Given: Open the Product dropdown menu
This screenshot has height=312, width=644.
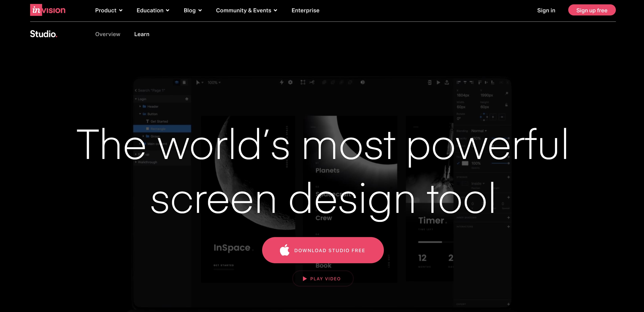Looking at the screenshot, I should (109, 10).
